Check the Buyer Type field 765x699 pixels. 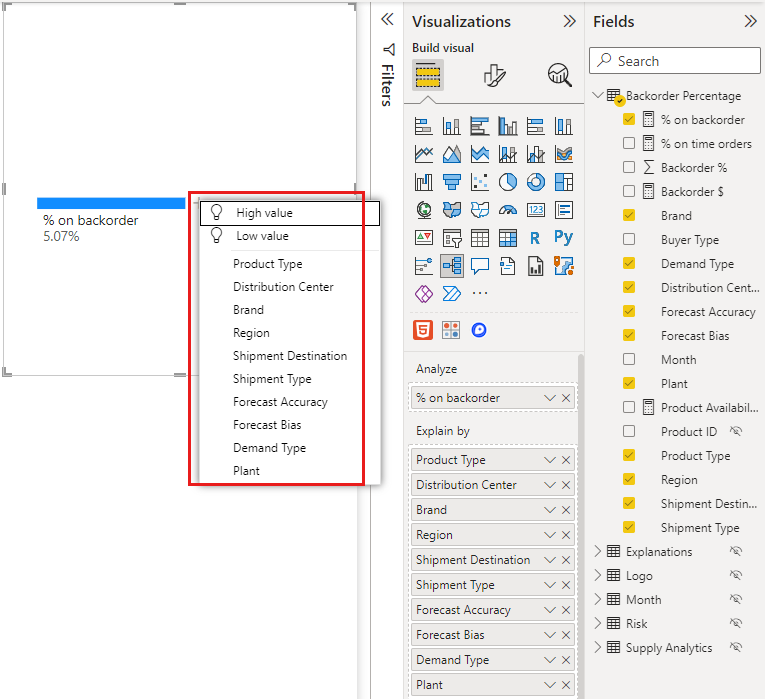(x=629, y=239)
